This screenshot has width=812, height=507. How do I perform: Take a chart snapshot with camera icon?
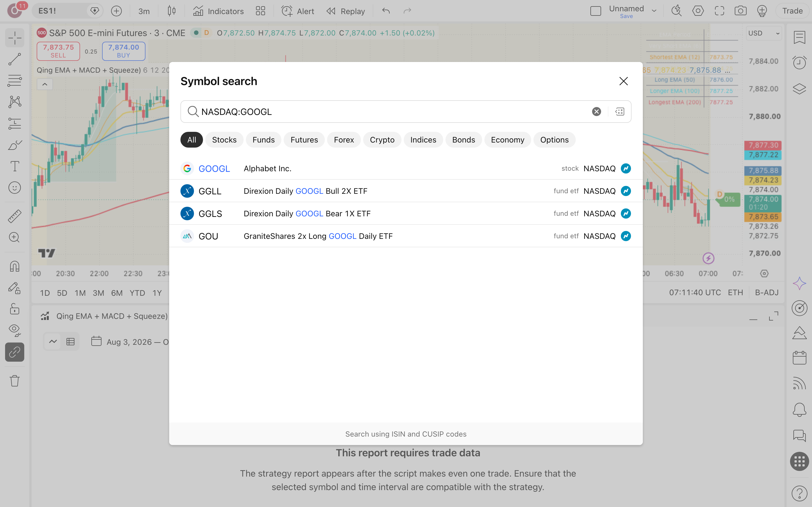[740, 11]
